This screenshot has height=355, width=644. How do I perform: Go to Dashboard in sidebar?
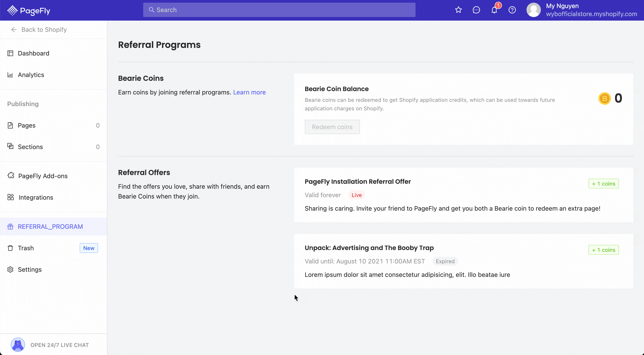click(53, 53)
